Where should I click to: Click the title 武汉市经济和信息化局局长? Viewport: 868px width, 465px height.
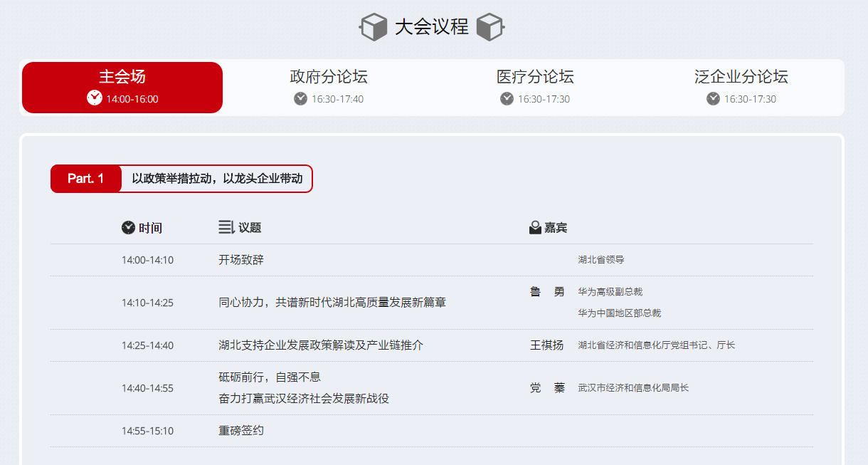click(633, 388)
